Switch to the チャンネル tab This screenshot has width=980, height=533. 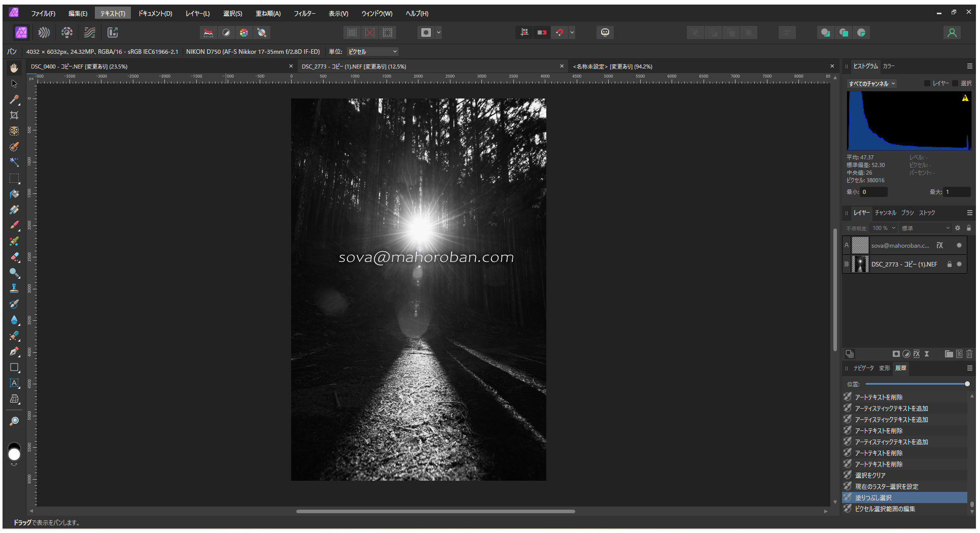tap(885, 213)
